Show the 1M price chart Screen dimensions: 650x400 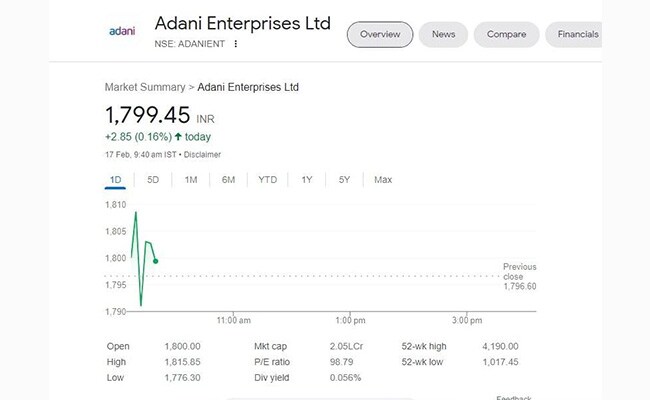191,180
